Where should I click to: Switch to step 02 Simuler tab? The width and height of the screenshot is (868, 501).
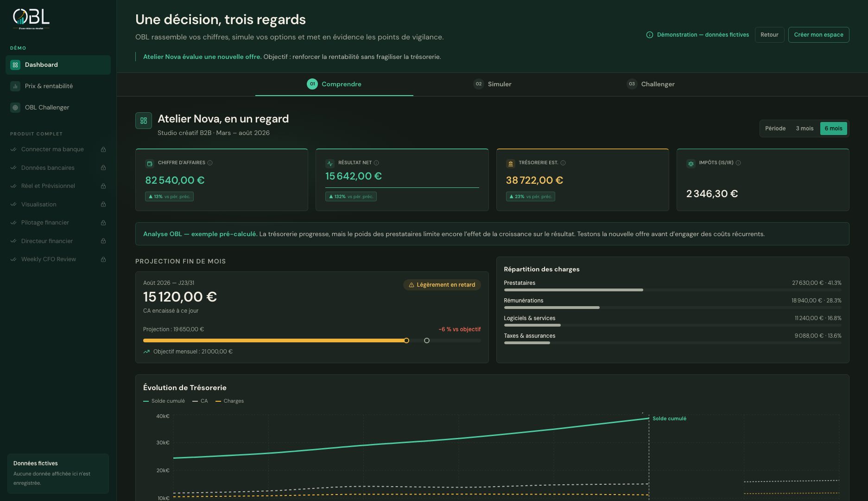pyautogui.click(x=492, y=84)
